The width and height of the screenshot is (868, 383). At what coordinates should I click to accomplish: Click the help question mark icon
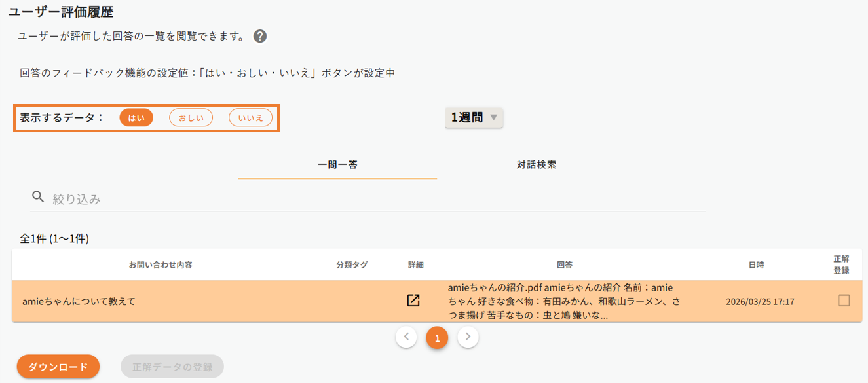point(260,37)
